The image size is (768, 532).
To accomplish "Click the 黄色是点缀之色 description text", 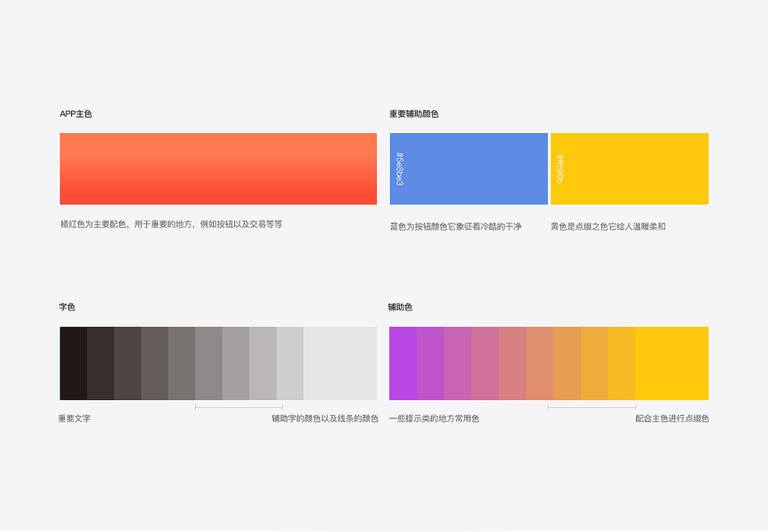I will tap(607, 227).
